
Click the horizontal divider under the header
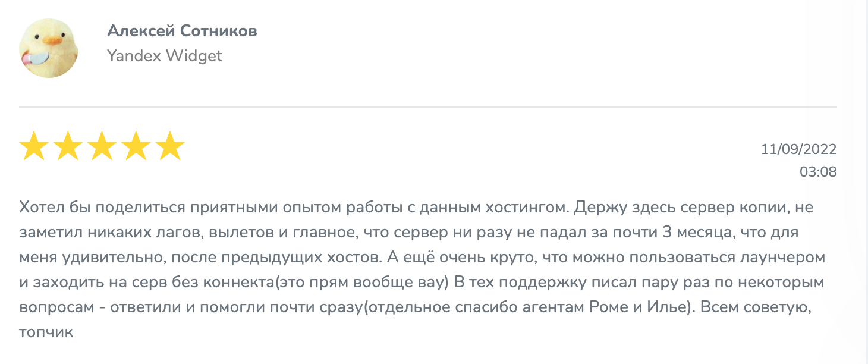tap(428, 107)
